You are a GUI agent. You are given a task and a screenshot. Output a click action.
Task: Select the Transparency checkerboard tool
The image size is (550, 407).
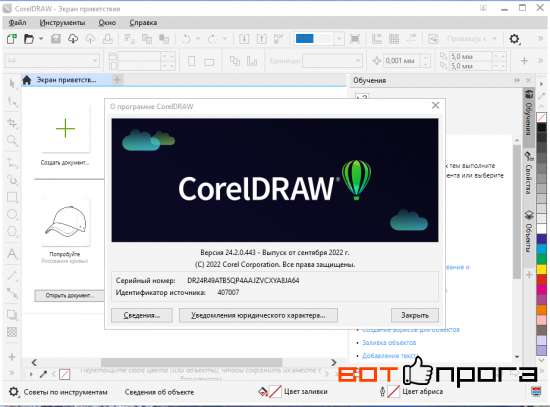click(x=12, y=332)
